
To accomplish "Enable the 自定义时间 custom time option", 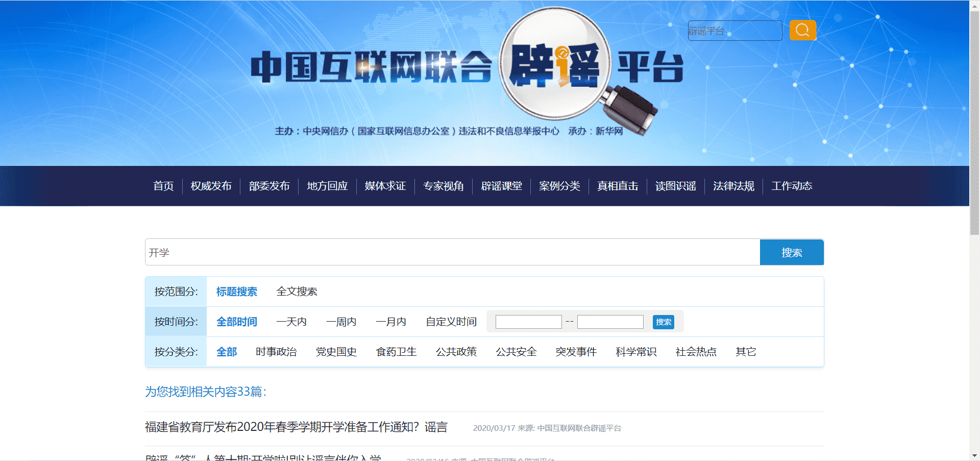I will point(451,322).
